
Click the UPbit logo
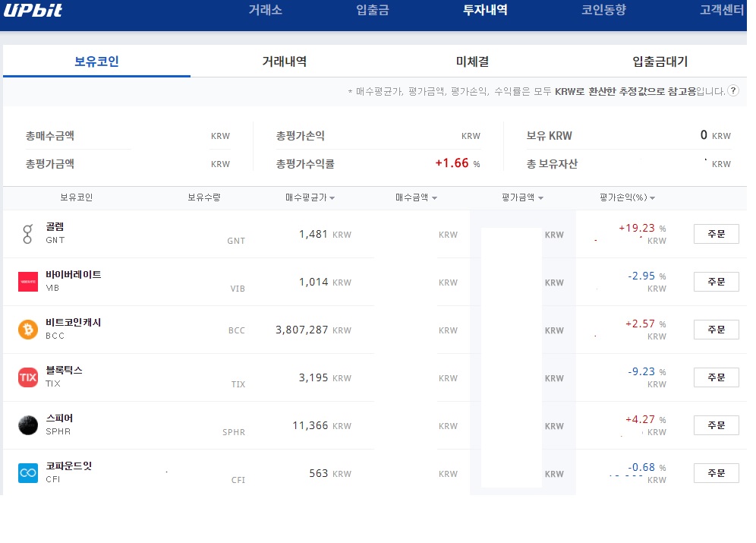click(33, 11)
